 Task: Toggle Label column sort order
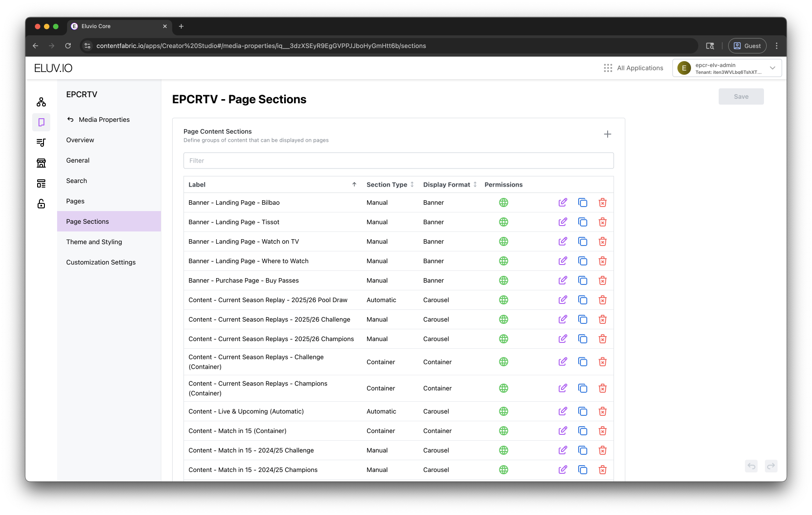coord(354,184)
